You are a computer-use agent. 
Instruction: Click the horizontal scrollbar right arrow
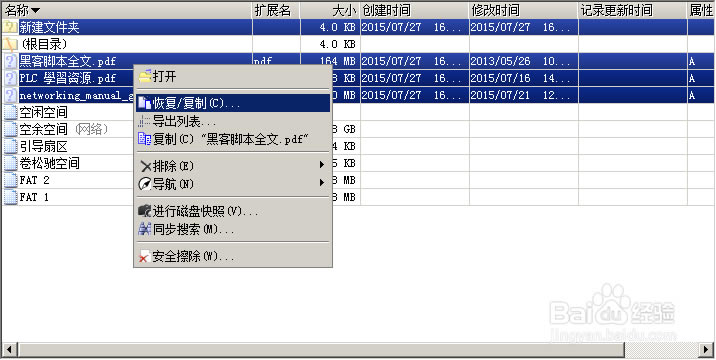706,350
